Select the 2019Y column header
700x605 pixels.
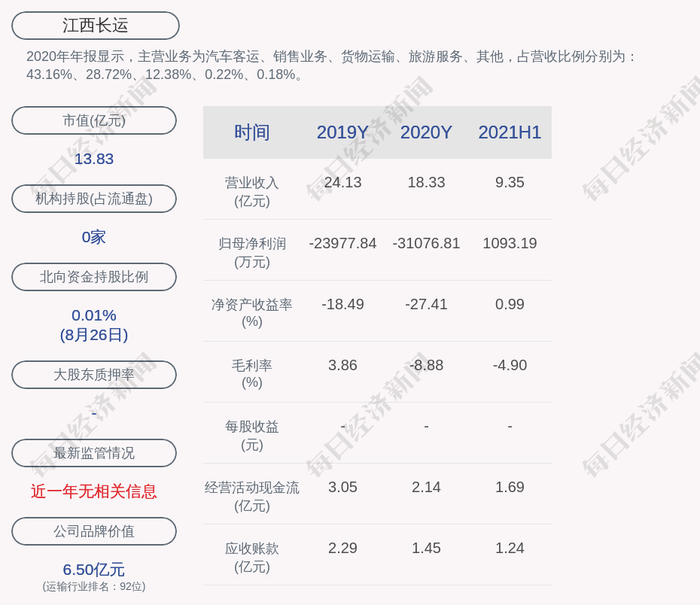pyautogui.click(x=343, y=132)
